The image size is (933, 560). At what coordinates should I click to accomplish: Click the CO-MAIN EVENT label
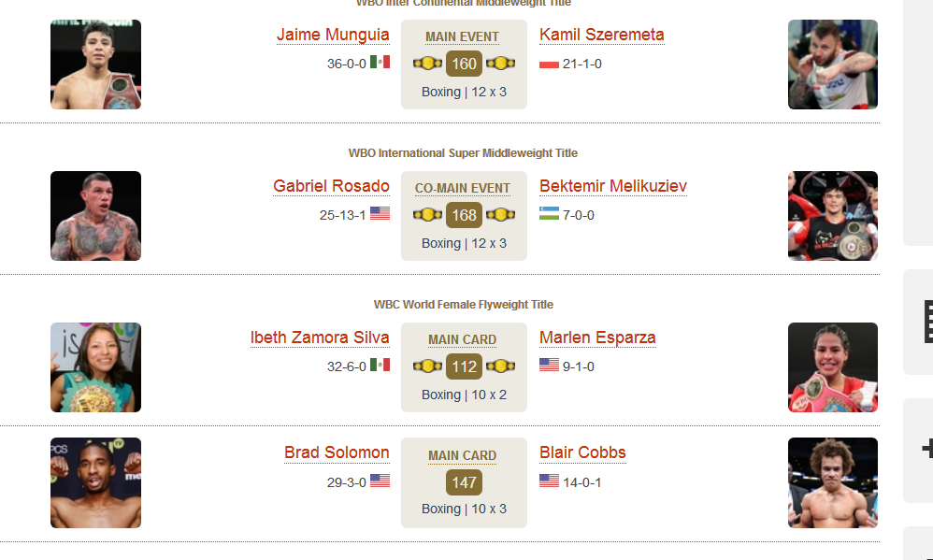click(x=463, y=189)
